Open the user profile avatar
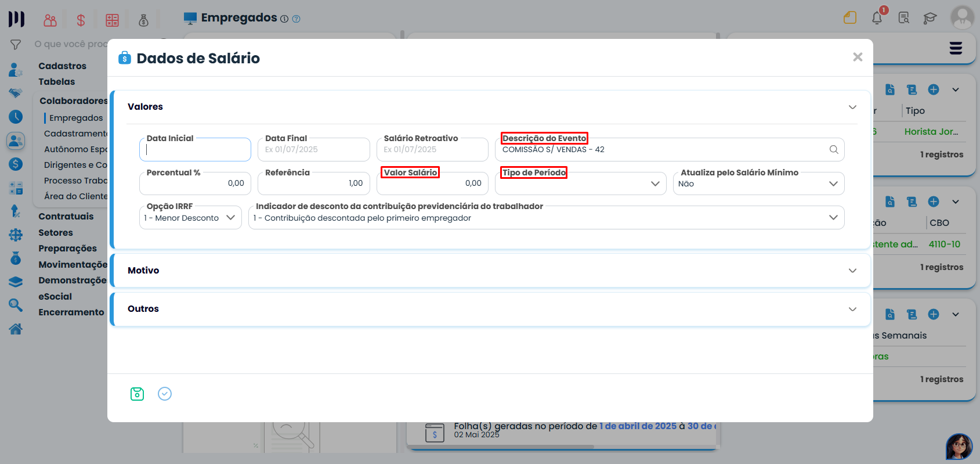 pyautogui.click(x=963, y=17)
